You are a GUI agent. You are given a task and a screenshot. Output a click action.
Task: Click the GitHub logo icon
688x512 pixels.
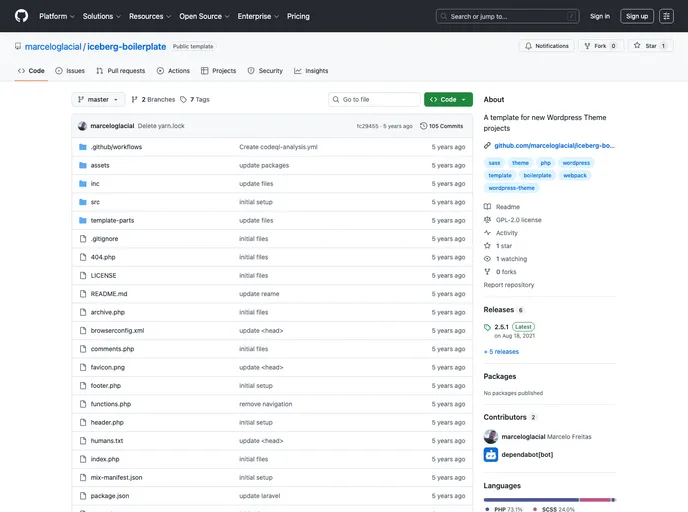pos(21,16)
